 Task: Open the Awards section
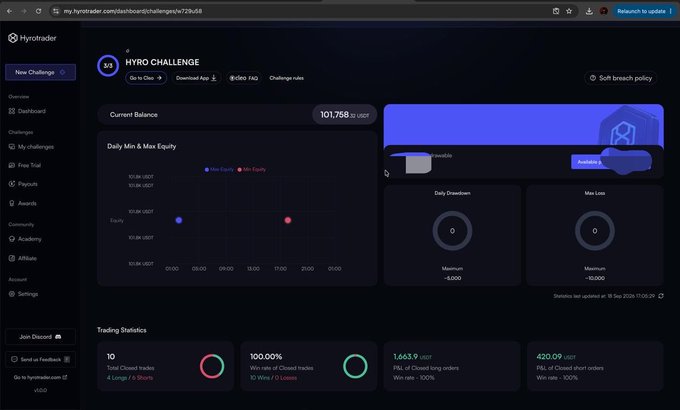tap(23, 203)
